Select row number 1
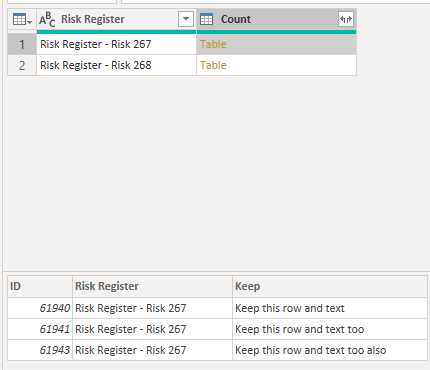 (22, 44)
